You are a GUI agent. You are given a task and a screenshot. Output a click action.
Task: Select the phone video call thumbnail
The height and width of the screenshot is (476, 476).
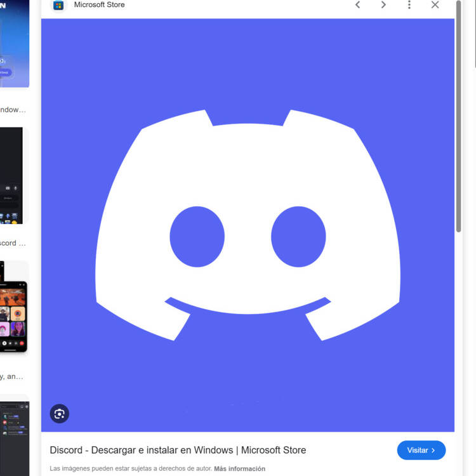(14, 307)
